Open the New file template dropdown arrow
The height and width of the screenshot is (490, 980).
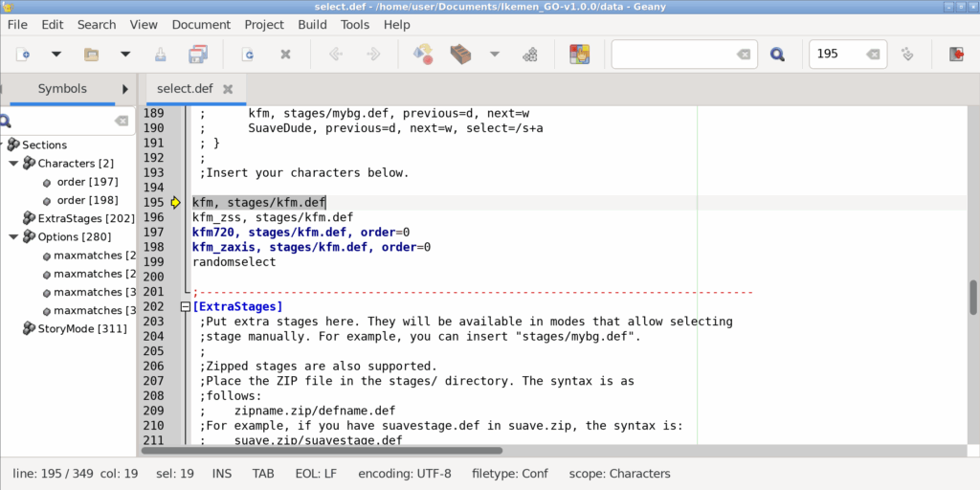click(x=56, y=55)
